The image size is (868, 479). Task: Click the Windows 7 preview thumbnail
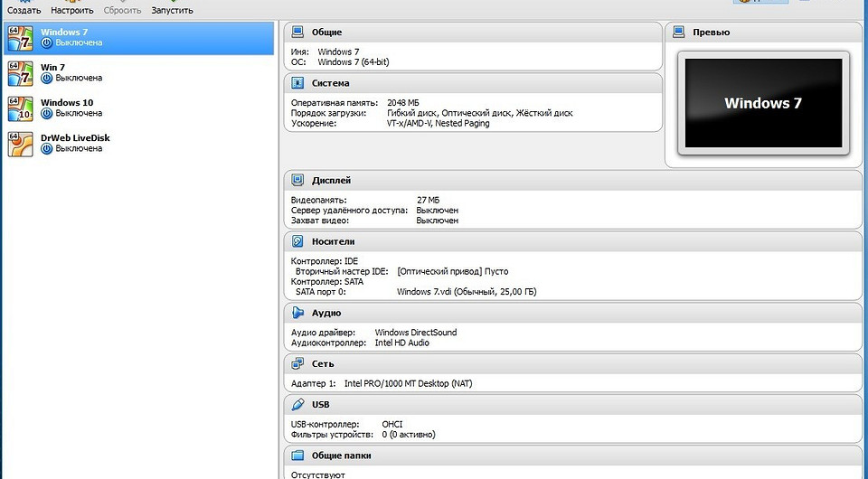pos(763,103)
